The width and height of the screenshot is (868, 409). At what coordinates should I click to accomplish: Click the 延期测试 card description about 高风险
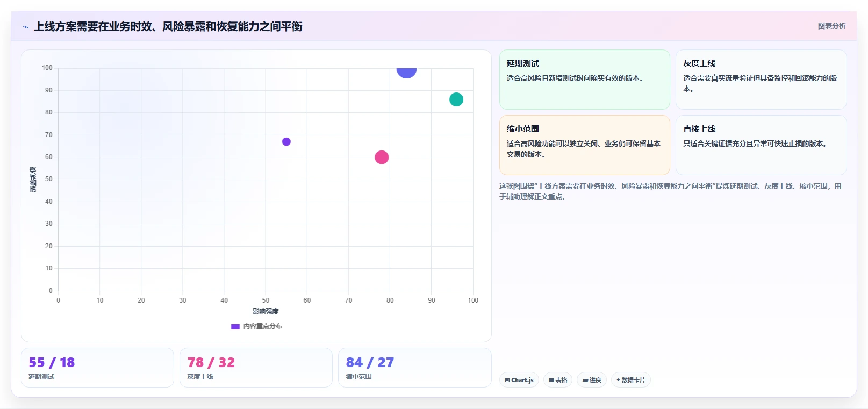(x=575, y=78)
